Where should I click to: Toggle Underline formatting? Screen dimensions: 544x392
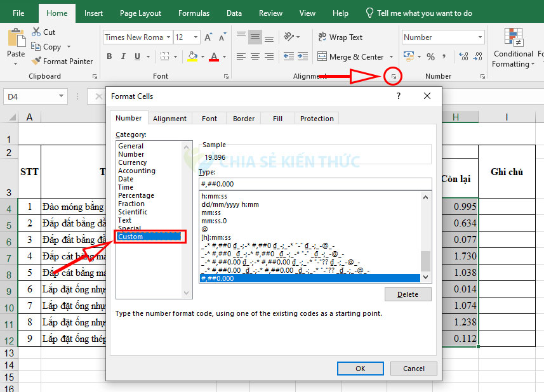pos(136,56)
